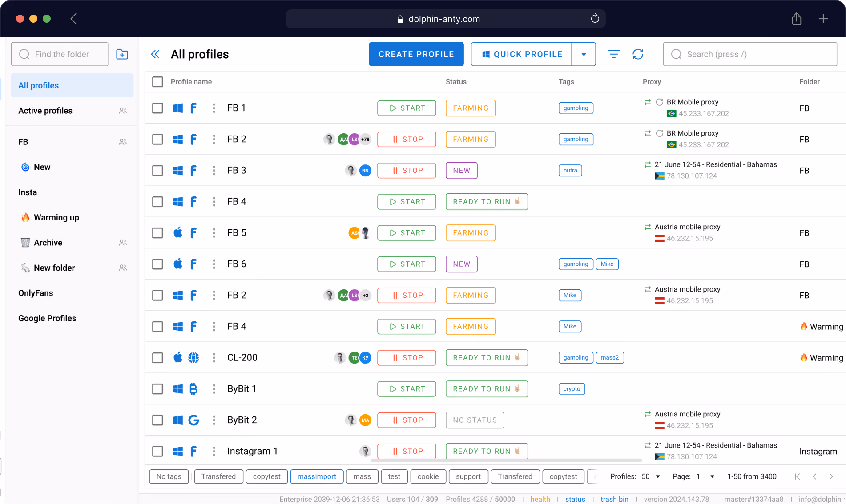Click the Windows icon on Instagram 1
The height and width of the screenshot is (504, 846).
(178, 451)
